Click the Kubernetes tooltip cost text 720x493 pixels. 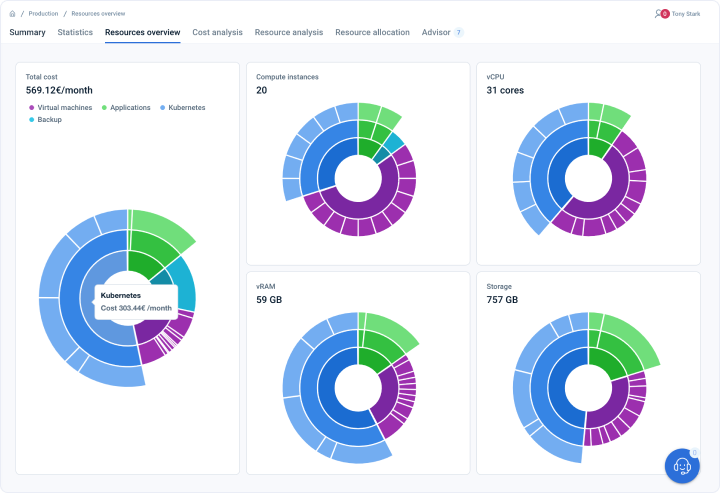[136, 308]
